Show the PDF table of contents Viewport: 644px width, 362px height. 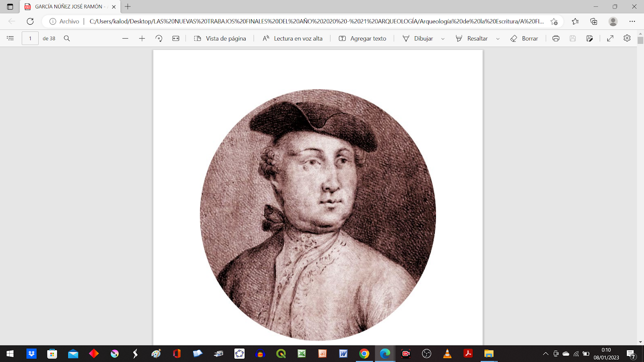[10, 38]
